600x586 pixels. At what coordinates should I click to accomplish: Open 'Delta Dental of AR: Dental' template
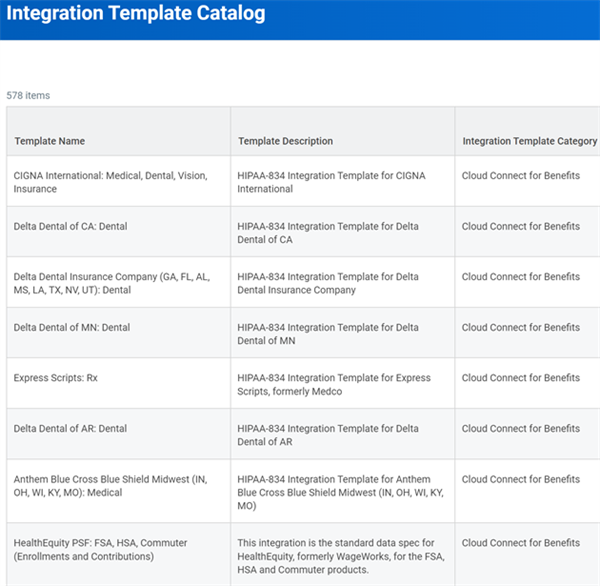pyautogui.click(x=70, y=429)
